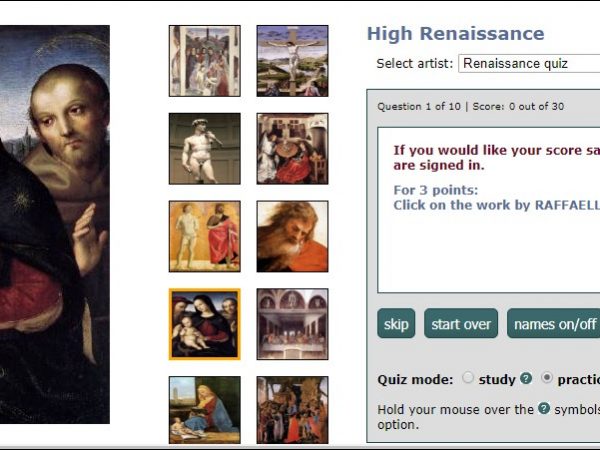Toggle names on/off
This screenshot has height=450, width=600.
click(x=553, y=324)
